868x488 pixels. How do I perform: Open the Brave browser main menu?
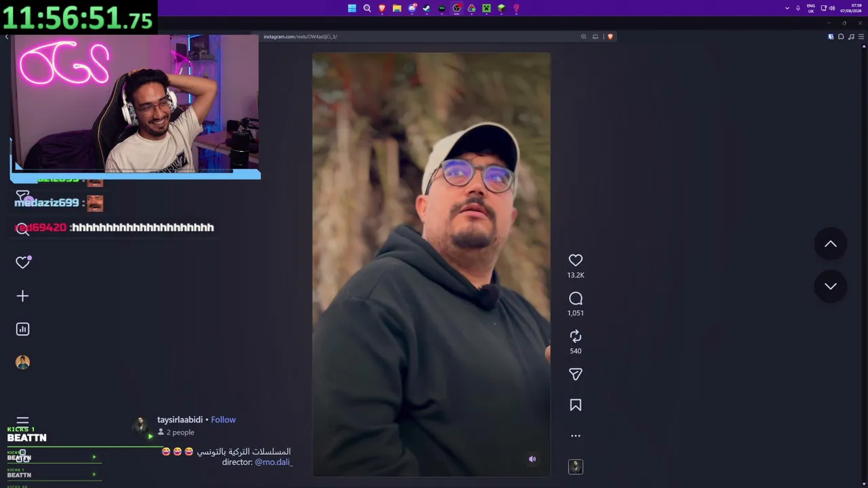point(861,37)
